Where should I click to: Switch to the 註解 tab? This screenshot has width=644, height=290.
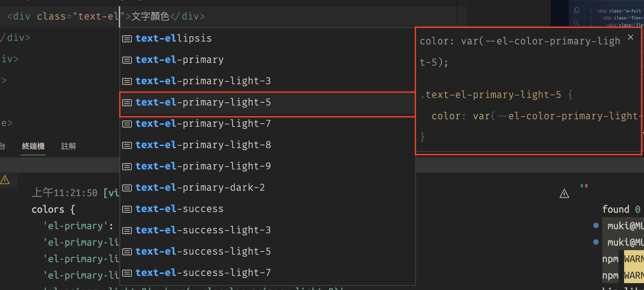coord(68,146)
